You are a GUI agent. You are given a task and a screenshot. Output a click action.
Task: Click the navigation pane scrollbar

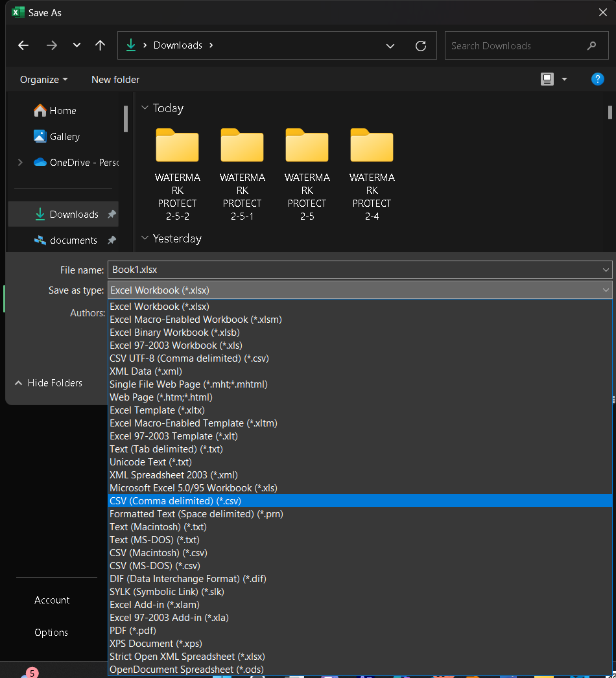(x=126, y=119)
